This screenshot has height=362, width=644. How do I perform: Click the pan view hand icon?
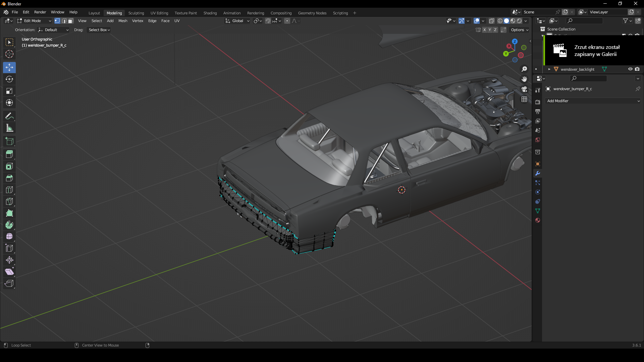click(524, 79)
